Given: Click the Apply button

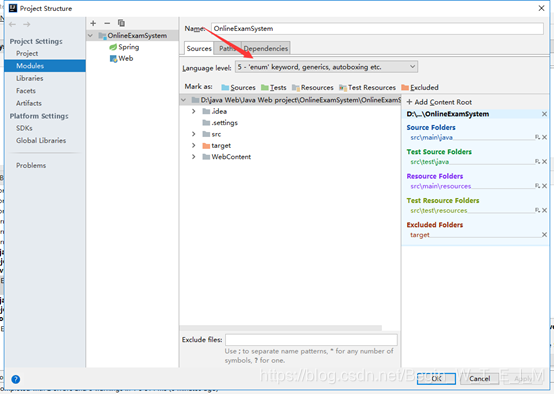Looking at the screenshot, I should (x=523, y=378).
